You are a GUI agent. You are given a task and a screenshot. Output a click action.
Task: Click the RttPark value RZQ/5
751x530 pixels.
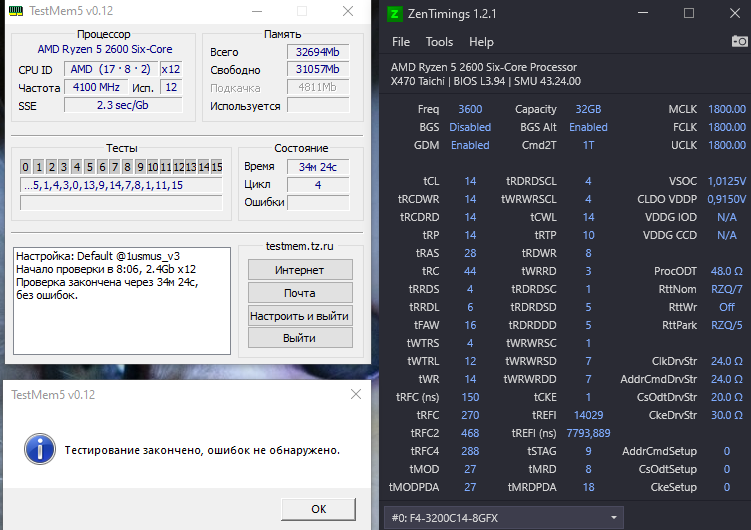tap(727, 325)
